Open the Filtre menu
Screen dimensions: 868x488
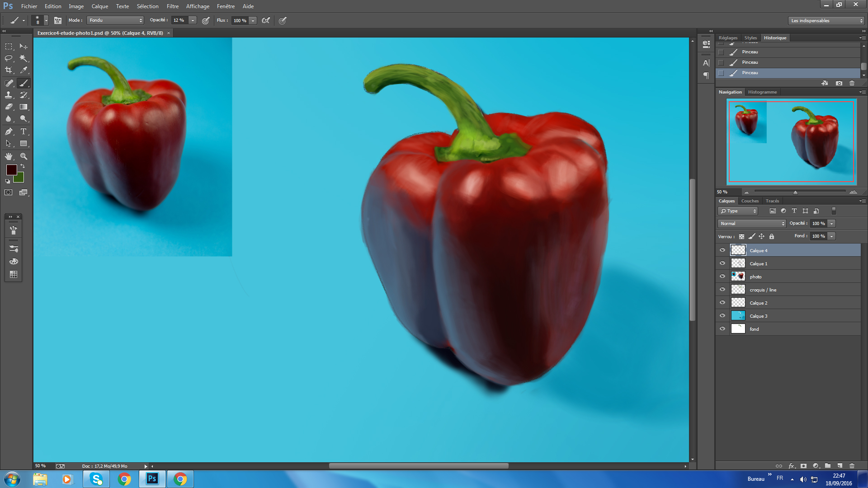coord(172,6)
